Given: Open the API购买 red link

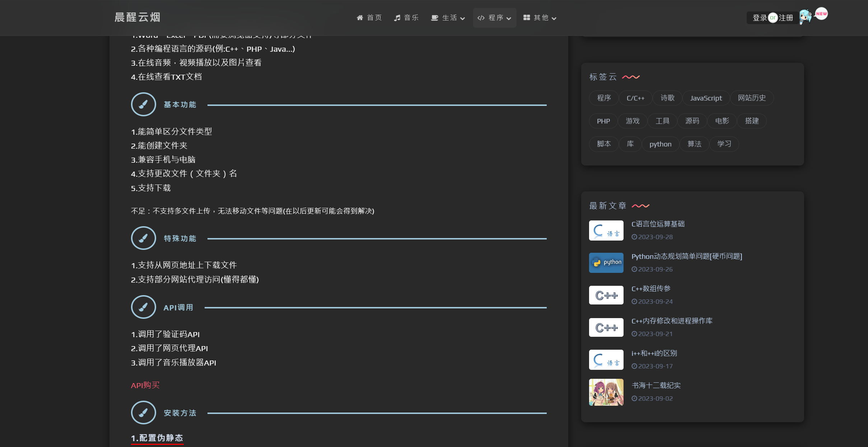Looking at the screenshot, I should coord(145,385).
